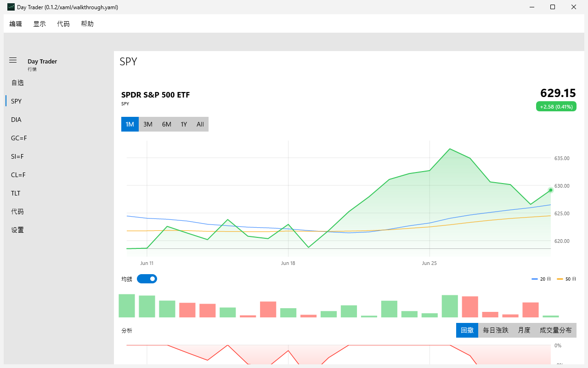Click the Jun 11 axis label
The width and height of the screenshot is (588, 368).
pyautogui.click(x=147, y=263)
